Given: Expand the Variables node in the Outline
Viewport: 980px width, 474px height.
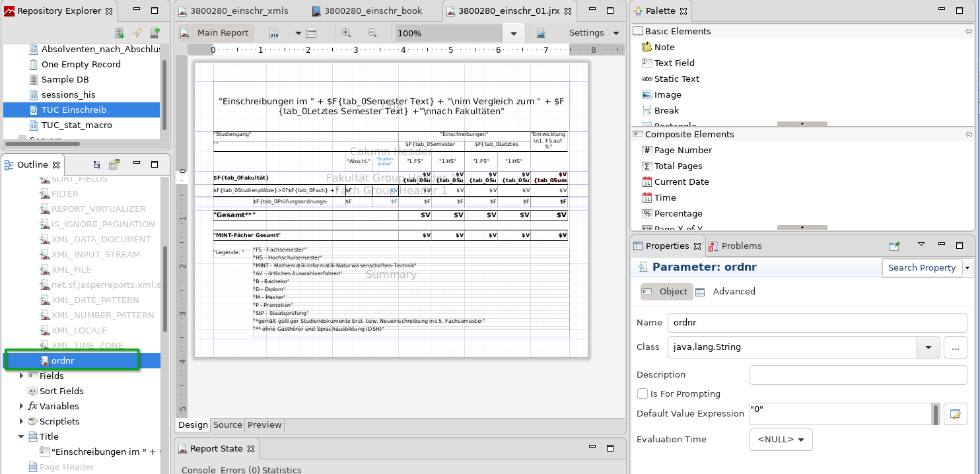Looking at the screenshot, I should [x=22, y=406].
